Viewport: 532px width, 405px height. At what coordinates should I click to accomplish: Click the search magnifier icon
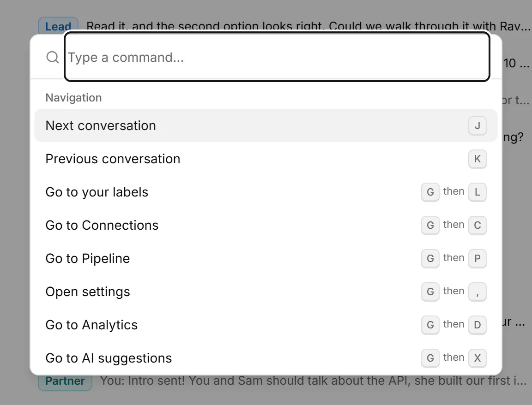pos(53,57)
